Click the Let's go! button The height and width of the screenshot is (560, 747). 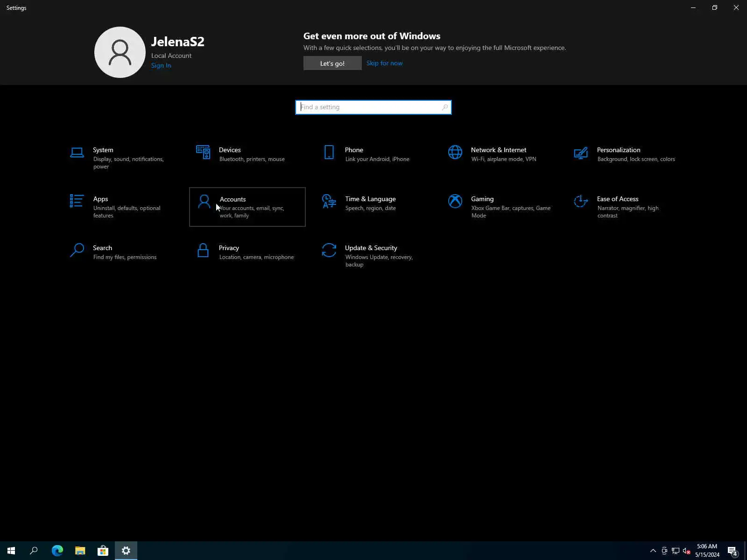(x=332, y=63)
